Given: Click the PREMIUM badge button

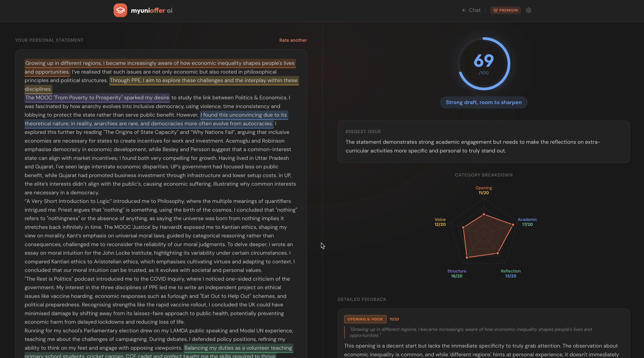Looking at the screenshot, I should tap(505, 10).
